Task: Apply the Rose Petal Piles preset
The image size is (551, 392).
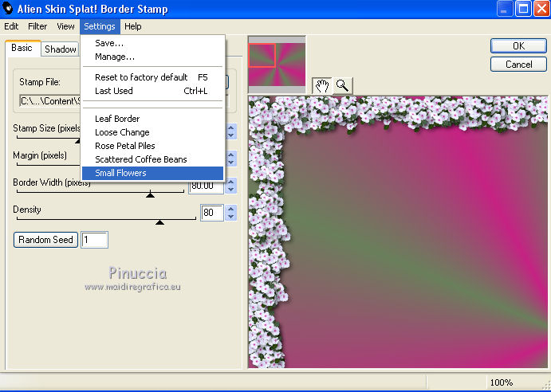Action: [152, 146]
